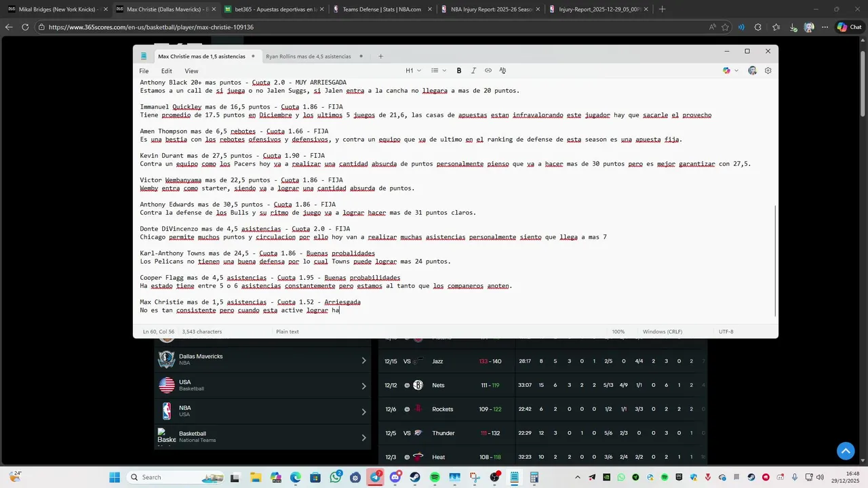868x488 pixels.
Task: Select 12/6 Rockets game row
Action: coord(542,409)
